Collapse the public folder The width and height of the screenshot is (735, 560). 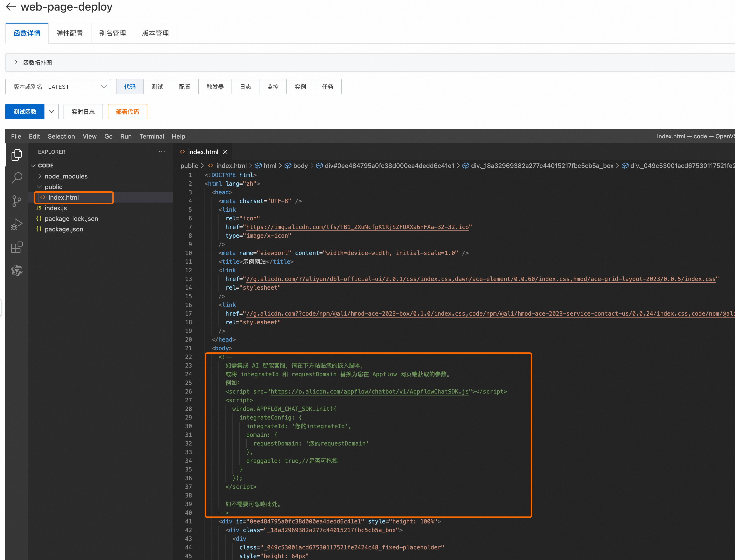40,187
